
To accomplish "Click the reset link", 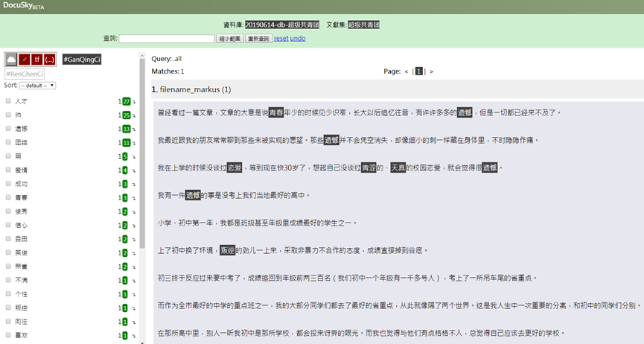I will (281, 38).
